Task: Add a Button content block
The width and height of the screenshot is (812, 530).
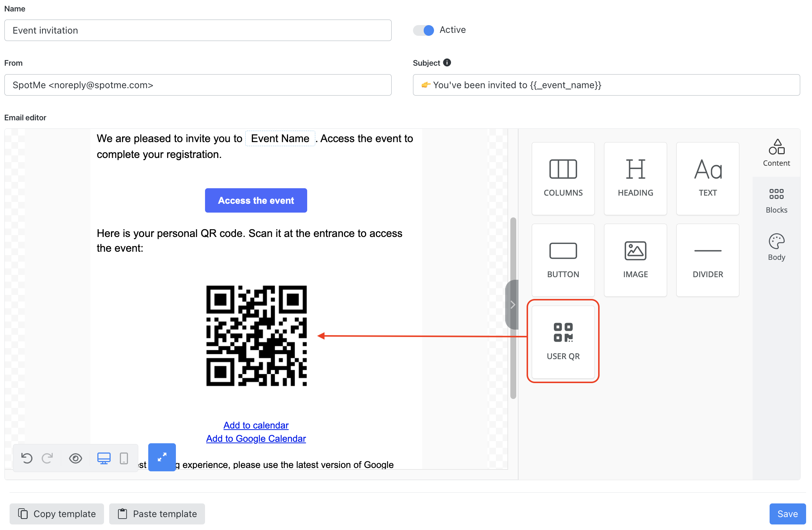Action: [x=563, y=260]
